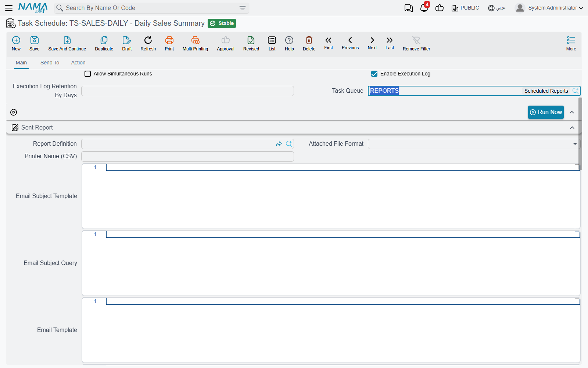Open PUBLIC company selector
The image size is (588, 368).
click(x=465, y=8)
